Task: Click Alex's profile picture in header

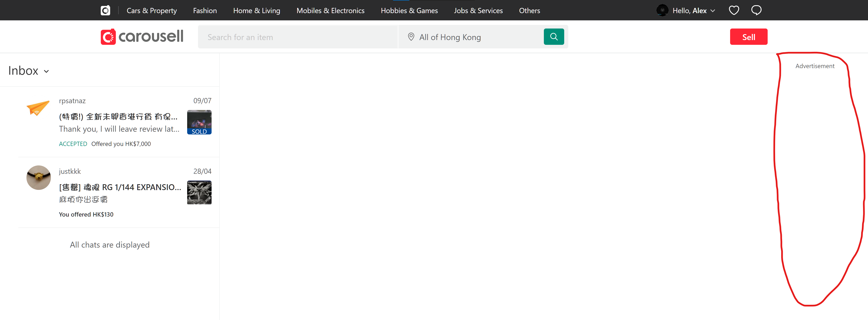Action: [x=662, y=10]
